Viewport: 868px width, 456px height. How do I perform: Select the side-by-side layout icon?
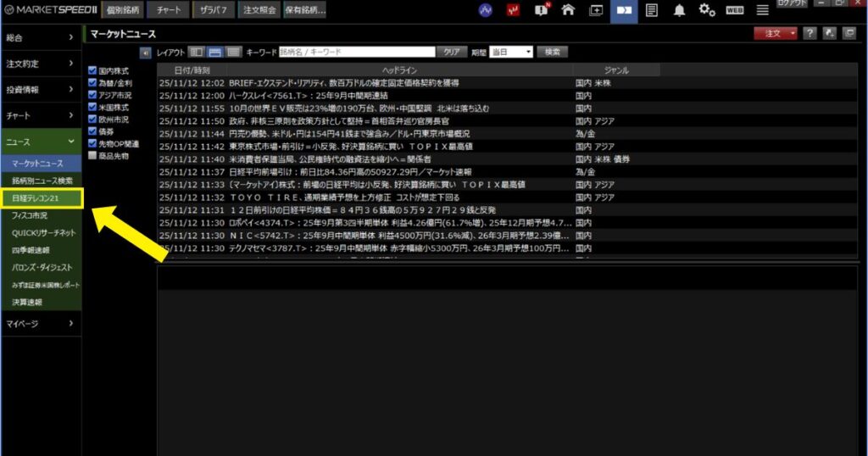197,52
